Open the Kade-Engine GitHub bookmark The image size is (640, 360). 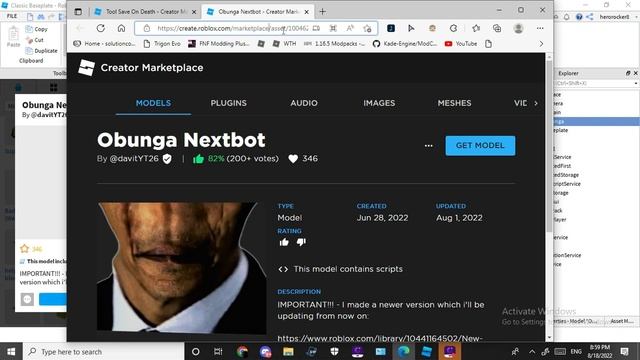pyautogui.click(x=405, y=44)
